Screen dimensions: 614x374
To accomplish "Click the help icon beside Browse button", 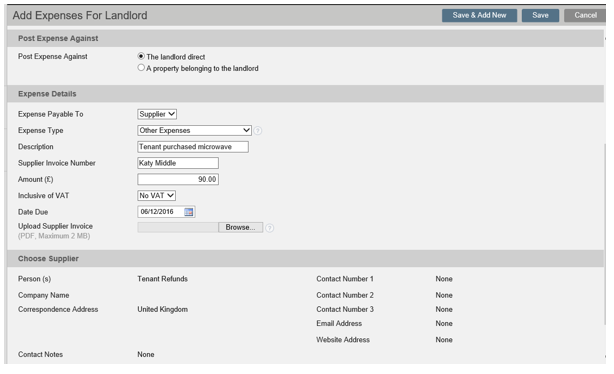I will (269, 228).
